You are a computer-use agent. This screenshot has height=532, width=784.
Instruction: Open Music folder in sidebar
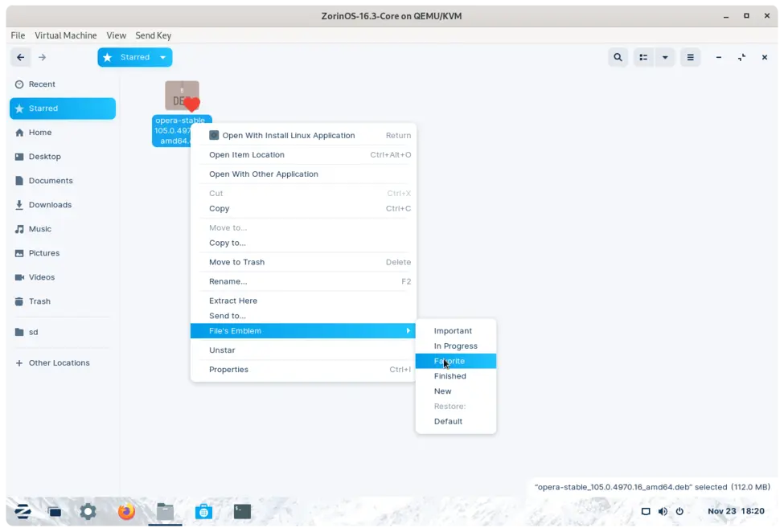click(x=63, y=229)
